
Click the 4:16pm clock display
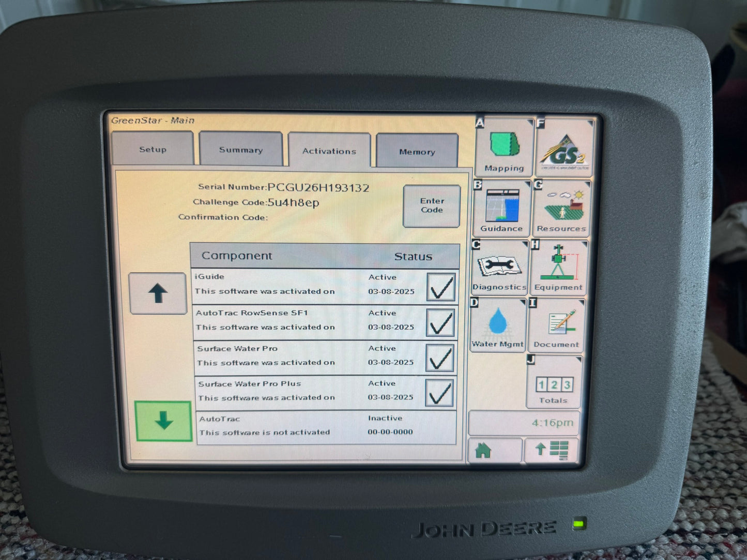tap(524, 423)
